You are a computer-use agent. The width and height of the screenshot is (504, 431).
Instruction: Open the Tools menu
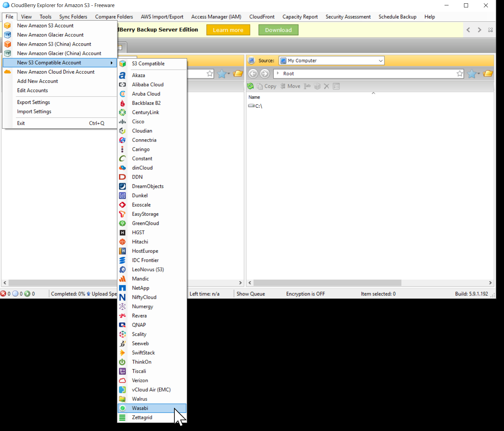(46, 17)
